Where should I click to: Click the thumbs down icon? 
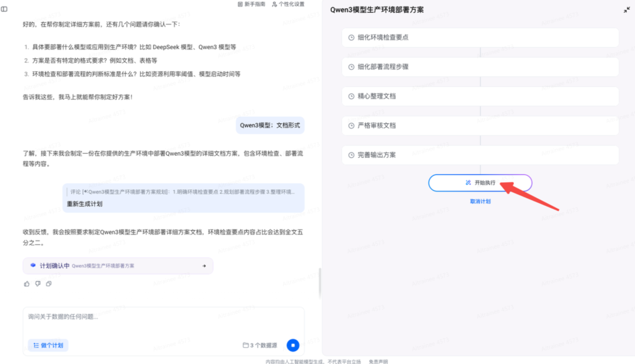pyautogui.click(x=38, y=284)
